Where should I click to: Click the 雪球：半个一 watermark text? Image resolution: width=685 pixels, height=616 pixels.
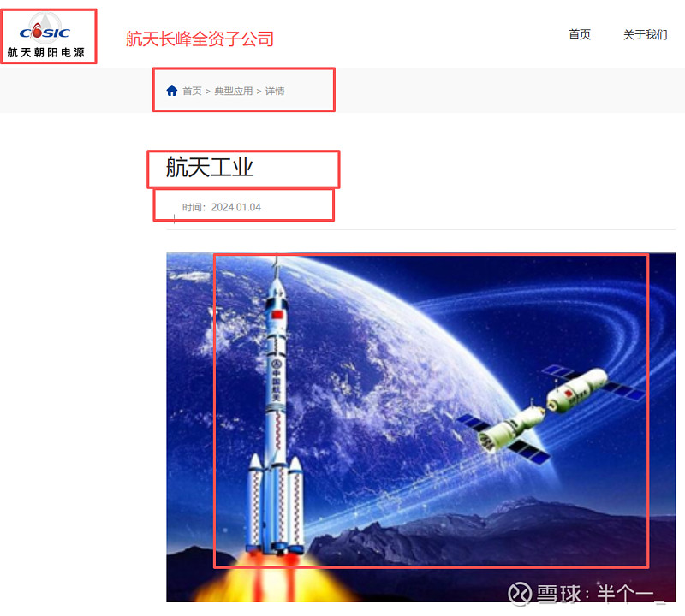(x=599, y=593)
